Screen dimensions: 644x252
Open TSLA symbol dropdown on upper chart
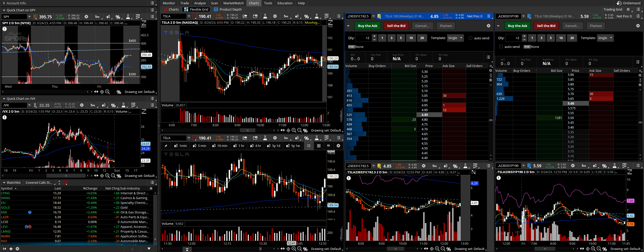pos(189,16)
